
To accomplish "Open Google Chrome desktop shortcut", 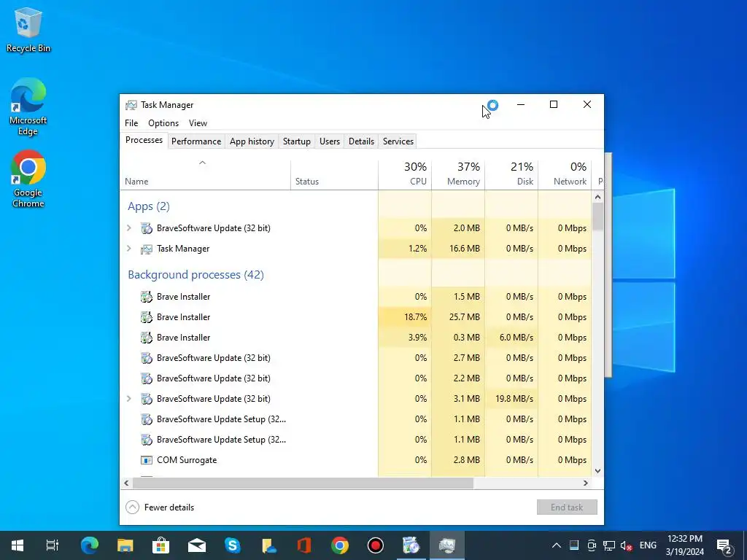I will (28, 179).
